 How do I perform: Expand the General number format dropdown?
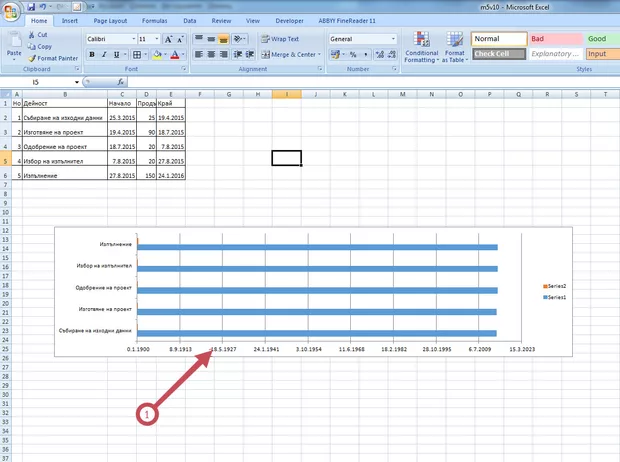pyautogui.click(x=393, y=39)
